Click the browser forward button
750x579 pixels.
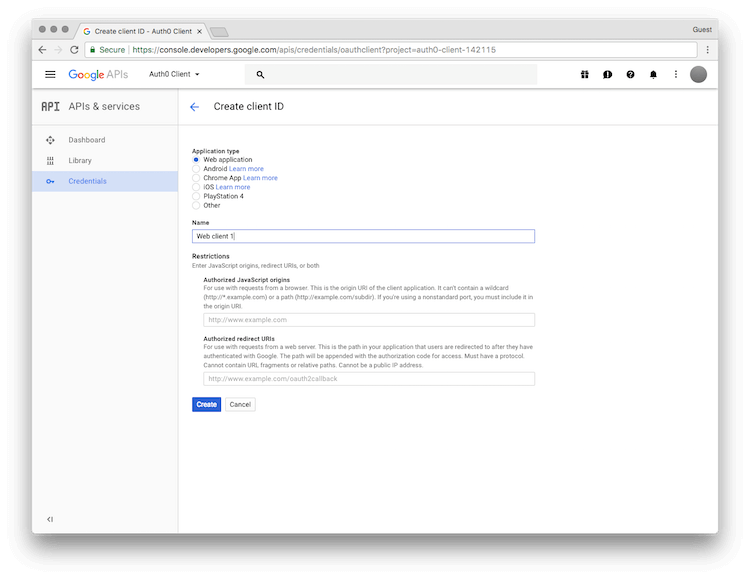(58, 50)
